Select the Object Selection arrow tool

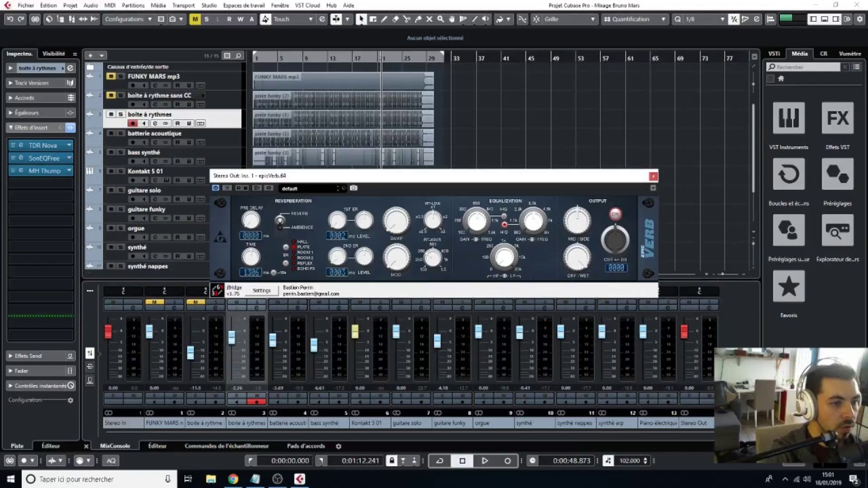(x=361, y=19)
